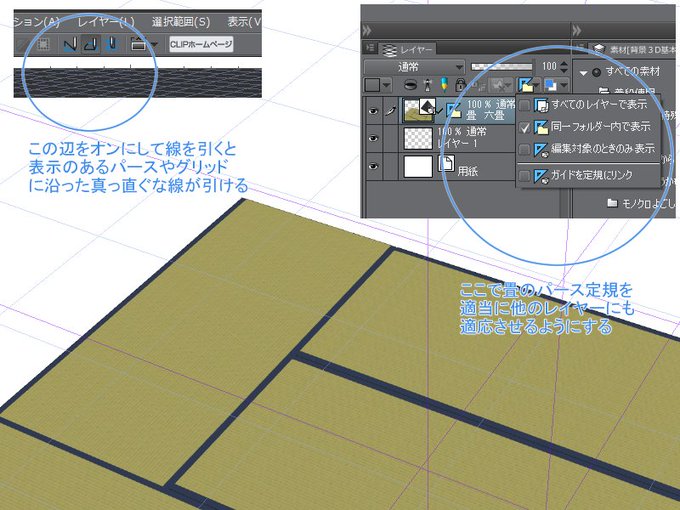The image size is (680, 510).
Task: Open the レイヤー(L) menu
Action: [x=106, y=22]
